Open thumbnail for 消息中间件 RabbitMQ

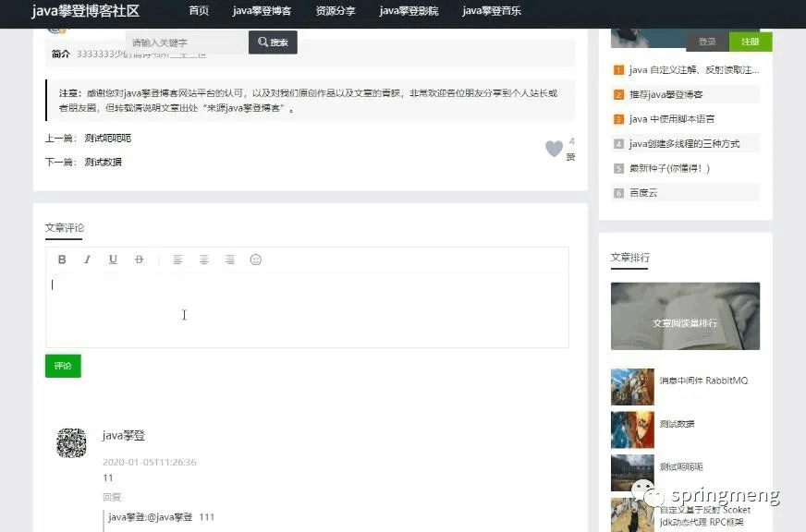point(633,387)
